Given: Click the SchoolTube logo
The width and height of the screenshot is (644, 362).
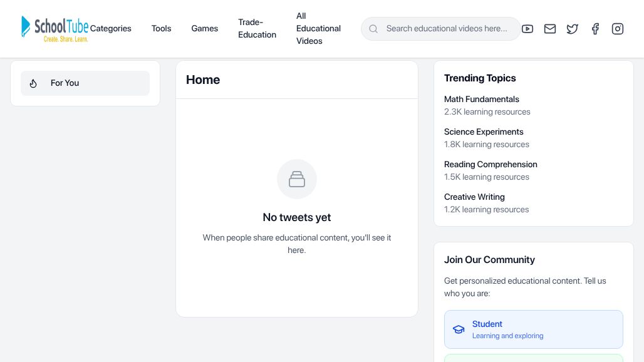Looking at the screenshot, I should [55, 29].
